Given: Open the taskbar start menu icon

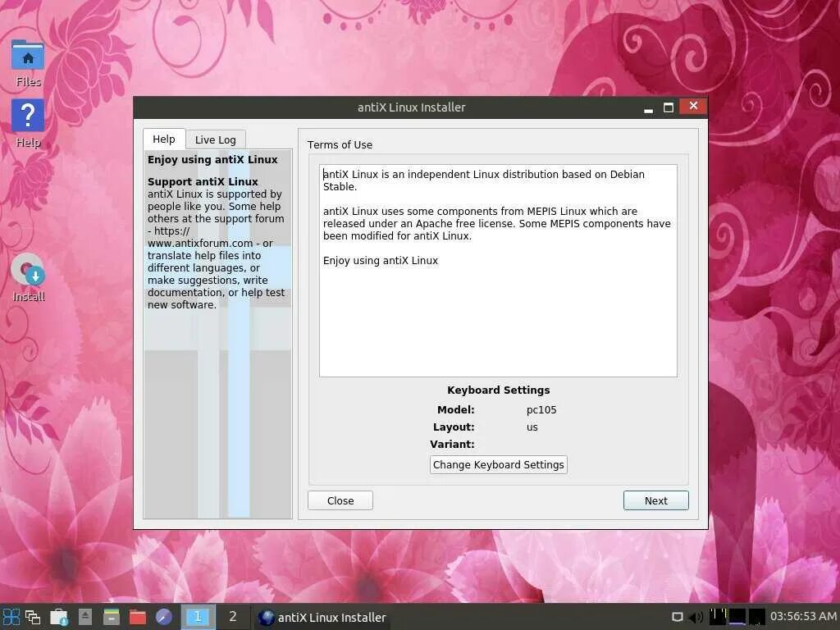Looking at the screenshot, I should pos(11,617).
